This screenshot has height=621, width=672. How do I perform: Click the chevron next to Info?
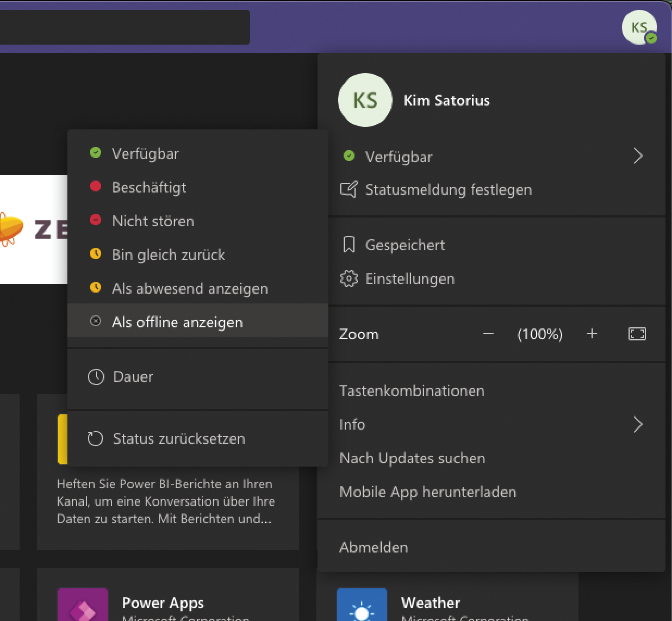click(x=638, y=425)
